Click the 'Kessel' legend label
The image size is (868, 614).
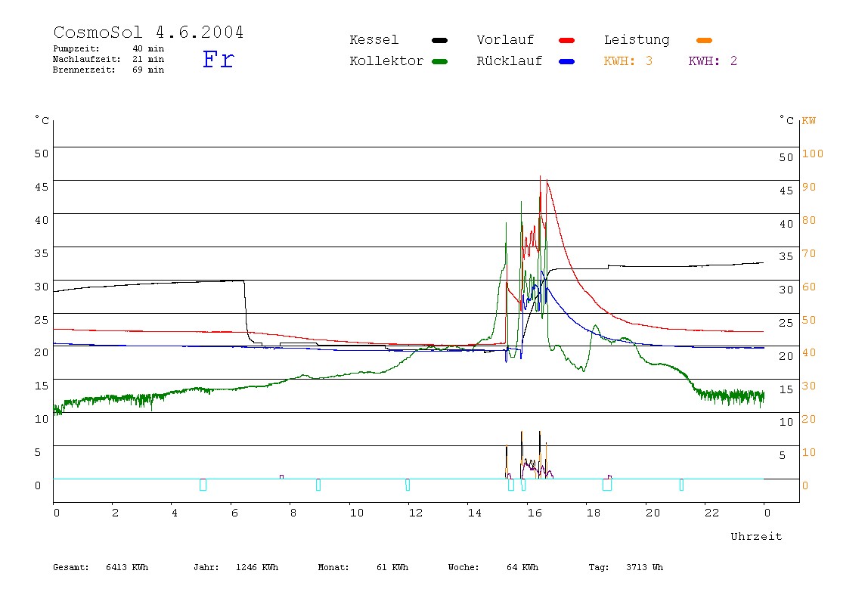pos(374,40)
